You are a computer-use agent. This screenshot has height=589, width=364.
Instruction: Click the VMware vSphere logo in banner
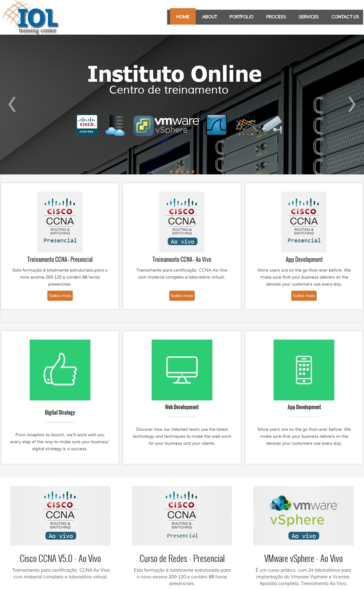click(x=166, y=125)
